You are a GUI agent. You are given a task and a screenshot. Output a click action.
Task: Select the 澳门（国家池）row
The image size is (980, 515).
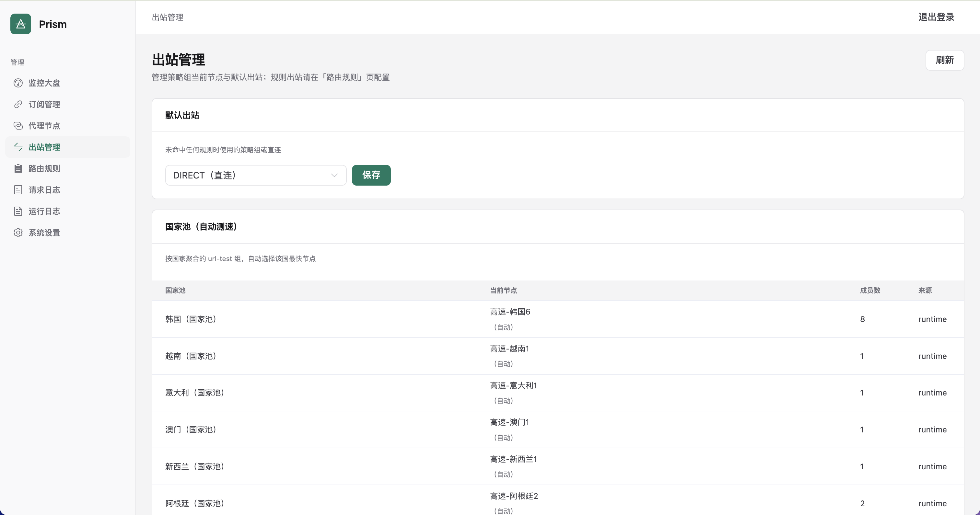(558, 429)
